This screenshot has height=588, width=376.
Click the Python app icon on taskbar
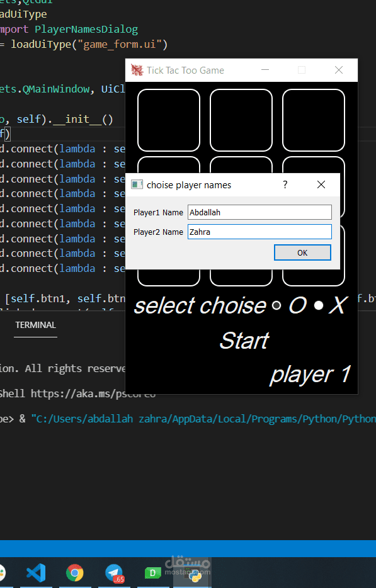[x=195, y=575]
